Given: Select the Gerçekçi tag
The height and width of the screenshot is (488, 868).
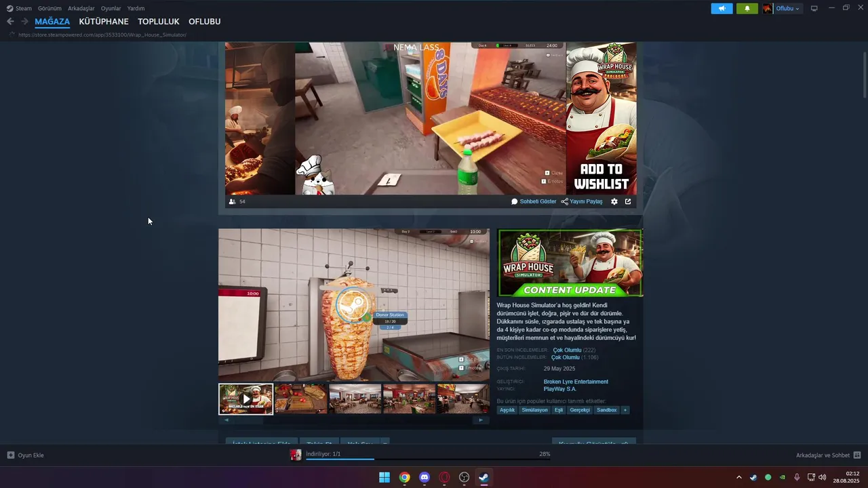Looking at the screenshot, I should pyautogui.click(x=580, y=410).
